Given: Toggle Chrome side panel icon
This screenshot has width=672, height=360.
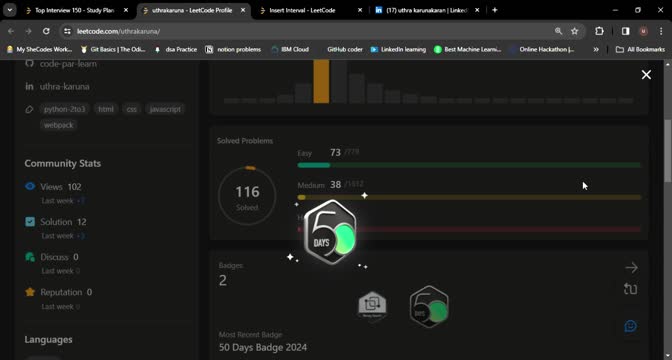Looking at the screenshot, I should point(625,31).
